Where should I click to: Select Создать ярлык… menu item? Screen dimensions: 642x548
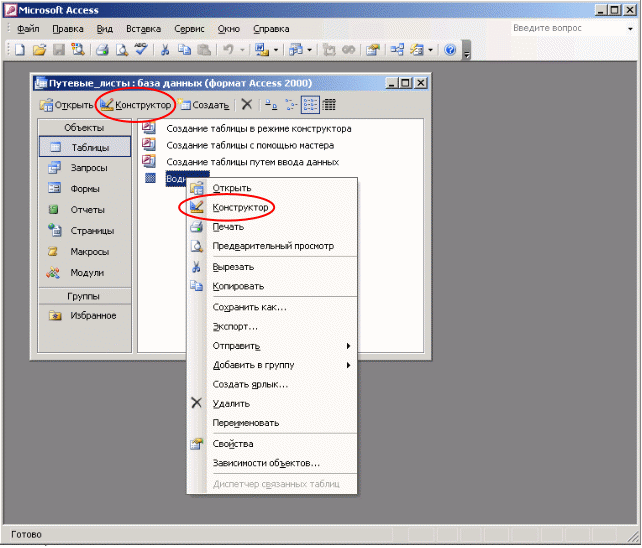click(272, 384)
